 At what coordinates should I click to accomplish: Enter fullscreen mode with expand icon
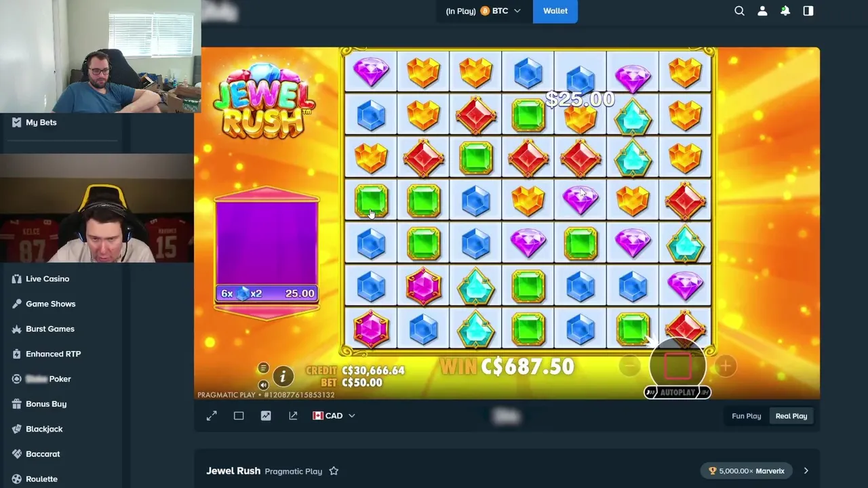coord(212,415)
